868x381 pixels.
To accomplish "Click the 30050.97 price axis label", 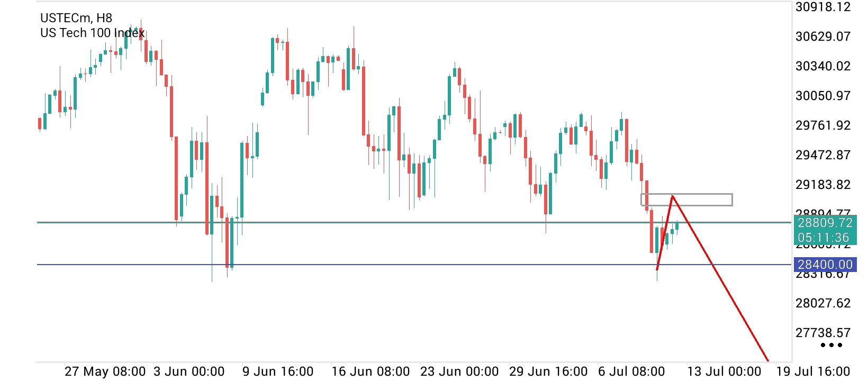I will (823, 96).
